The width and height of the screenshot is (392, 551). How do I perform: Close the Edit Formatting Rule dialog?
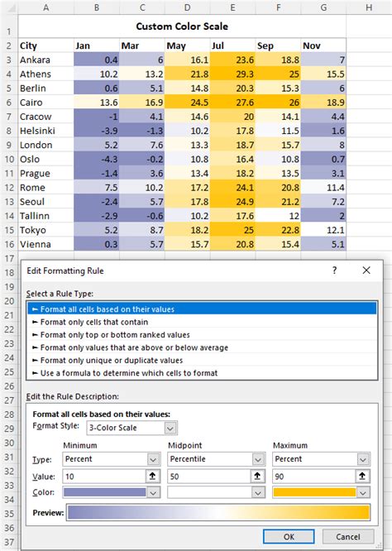click(x=366, y=271)
